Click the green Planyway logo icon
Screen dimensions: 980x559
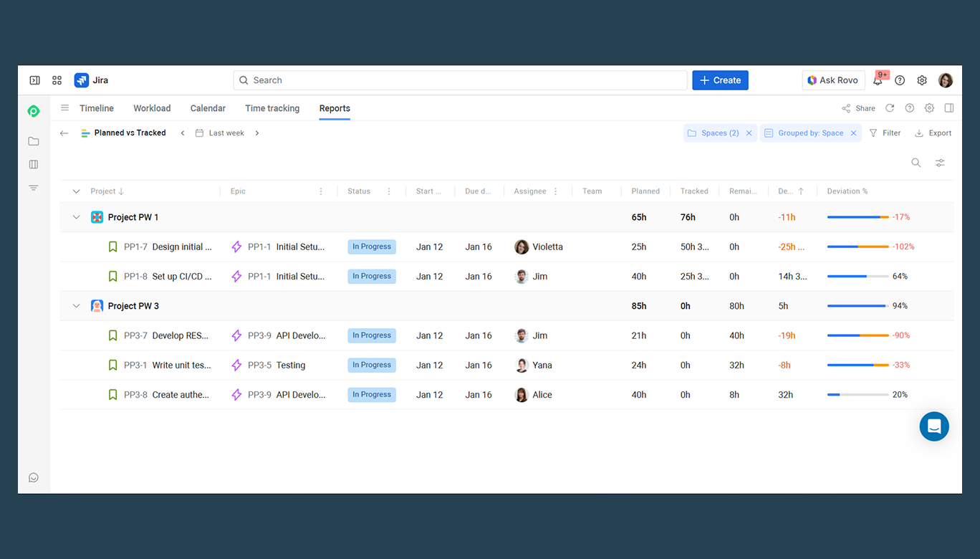[x=34, y=111]
